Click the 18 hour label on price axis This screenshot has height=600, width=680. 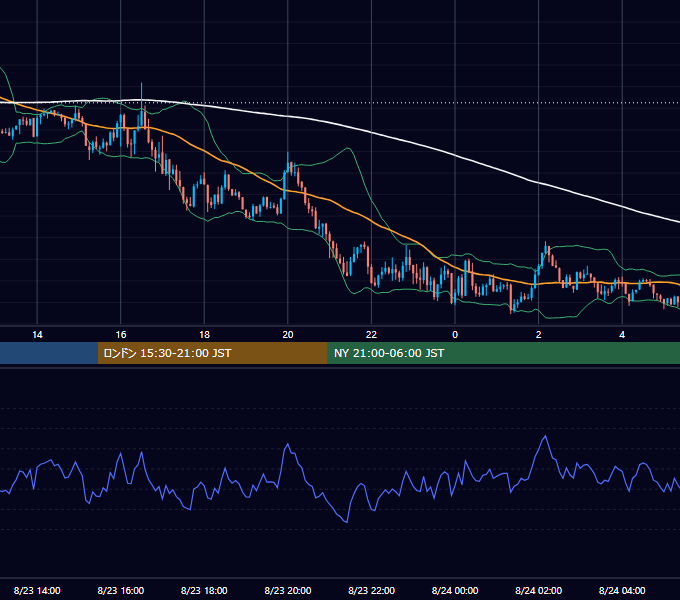click(204, 335)
